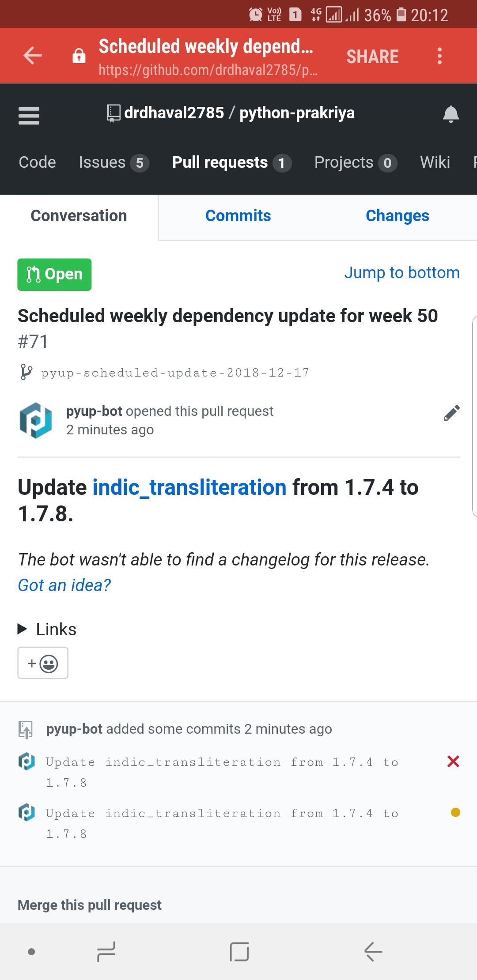Click the pull request branch icon
The image size is (477, 980).
[25, 372]
